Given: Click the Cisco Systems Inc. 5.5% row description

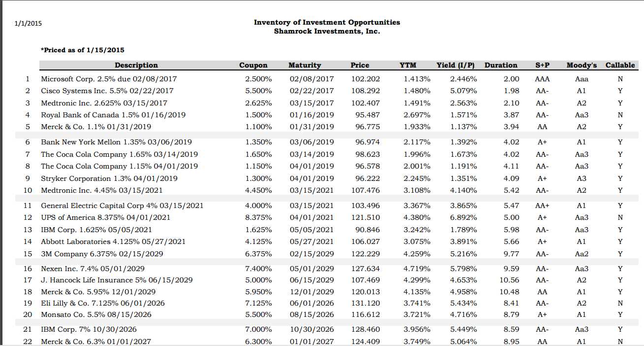Looking at the screenshot, I should point(107,91).
